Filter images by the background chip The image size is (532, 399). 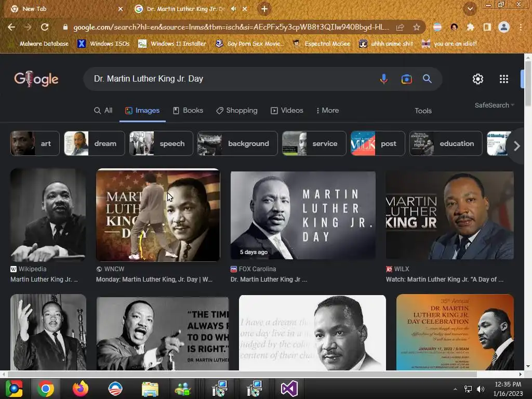click(237, 143)
